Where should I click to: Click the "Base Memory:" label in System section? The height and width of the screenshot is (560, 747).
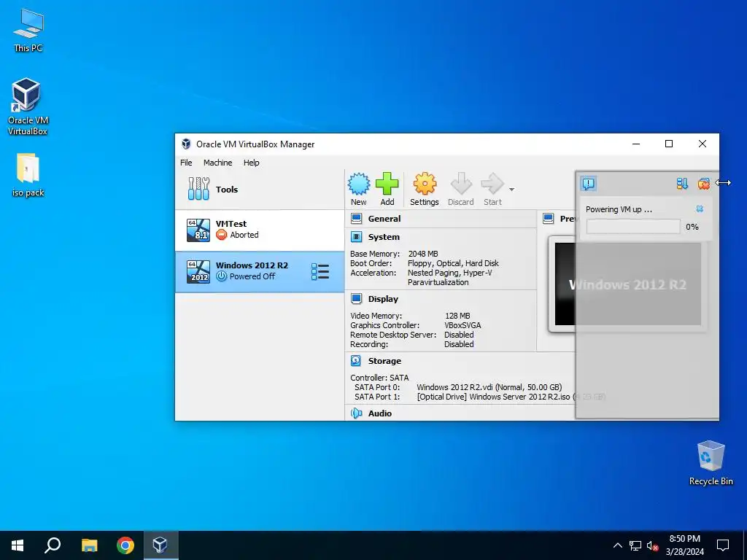375,254
